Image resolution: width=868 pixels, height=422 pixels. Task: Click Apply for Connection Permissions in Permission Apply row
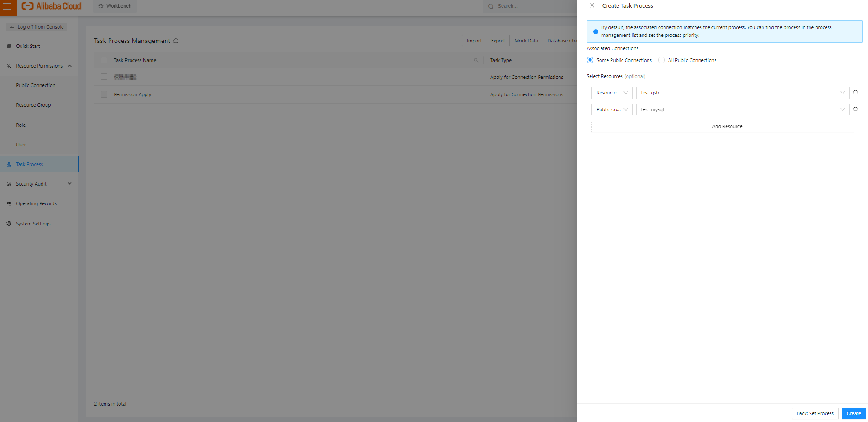click(527, 94)
